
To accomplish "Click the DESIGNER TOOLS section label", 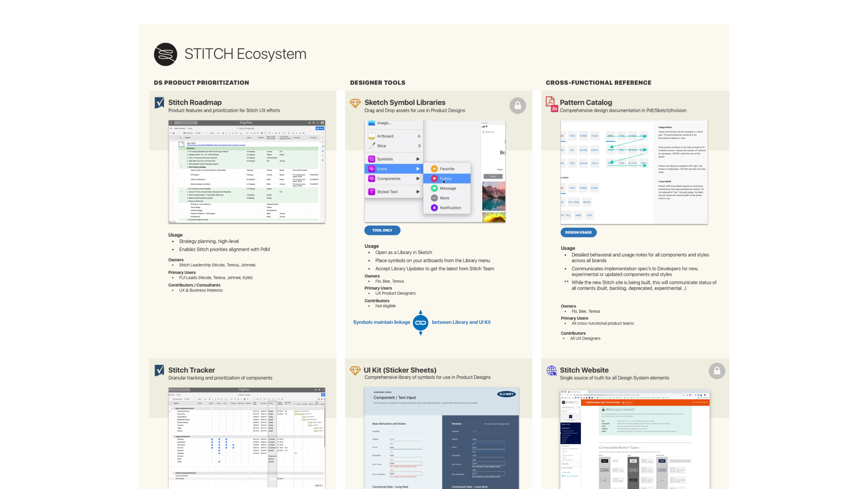I will click(377, 82).
